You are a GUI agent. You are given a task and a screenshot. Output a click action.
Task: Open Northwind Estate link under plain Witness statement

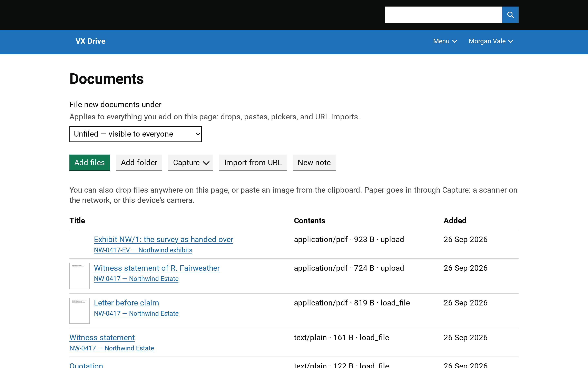pos(112,348)
